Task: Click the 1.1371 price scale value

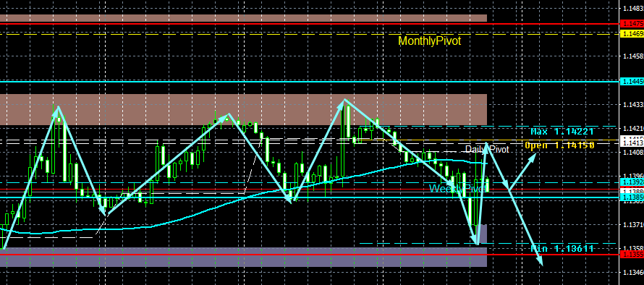Action: tap(632, 225)
